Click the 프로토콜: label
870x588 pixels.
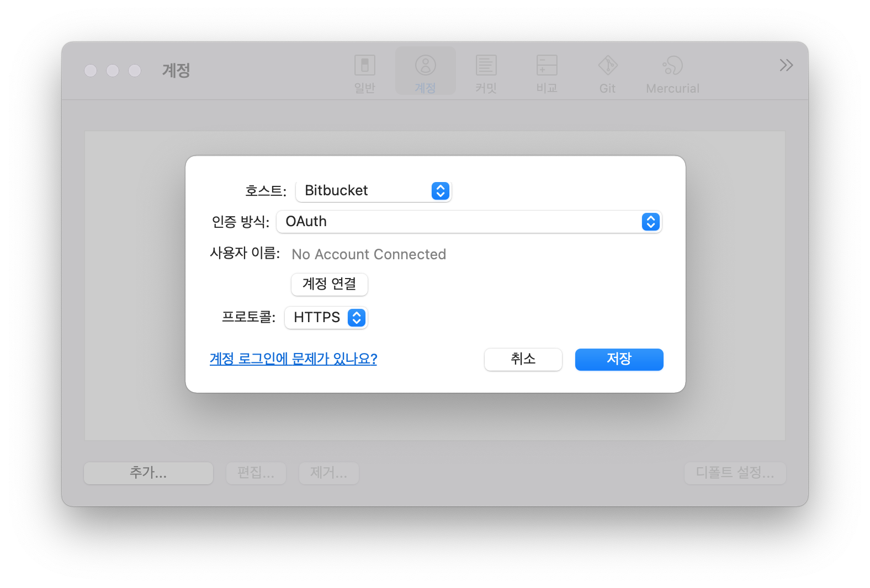[248, 317]
